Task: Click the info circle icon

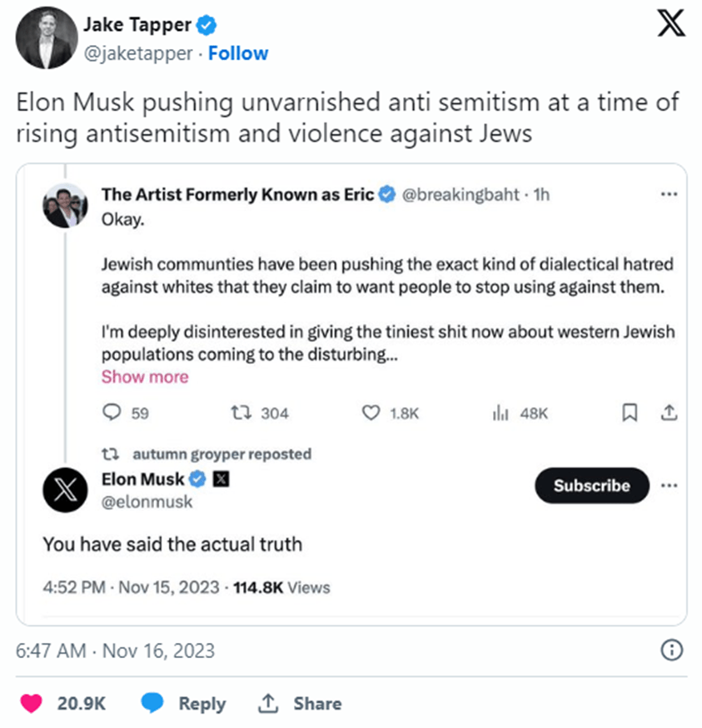Action: 671,651
